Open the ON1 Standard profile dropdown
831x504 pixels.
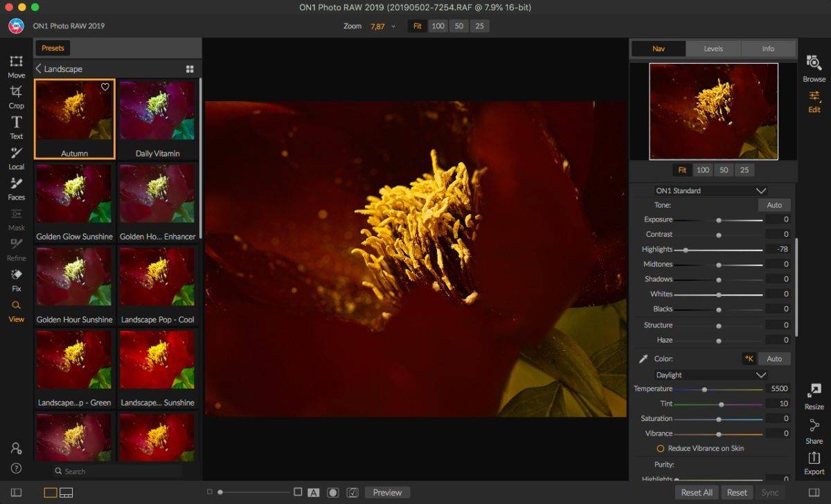tap(711, 190)
